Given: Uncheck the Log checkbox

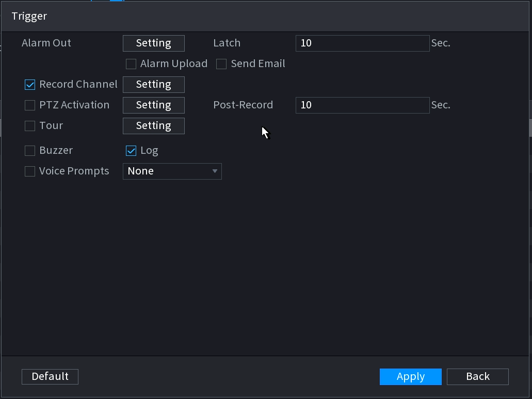Looking at the screenshot, I should coord(131,151).
